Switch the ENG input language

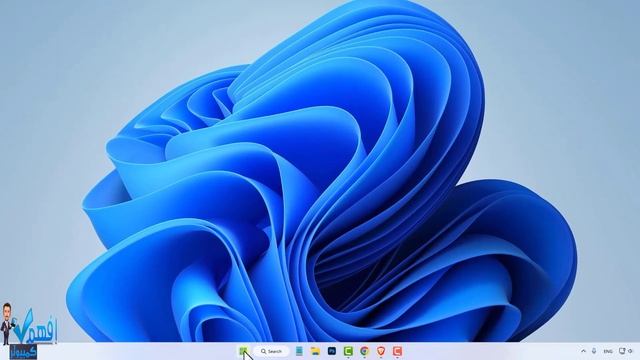click(608, 351)
